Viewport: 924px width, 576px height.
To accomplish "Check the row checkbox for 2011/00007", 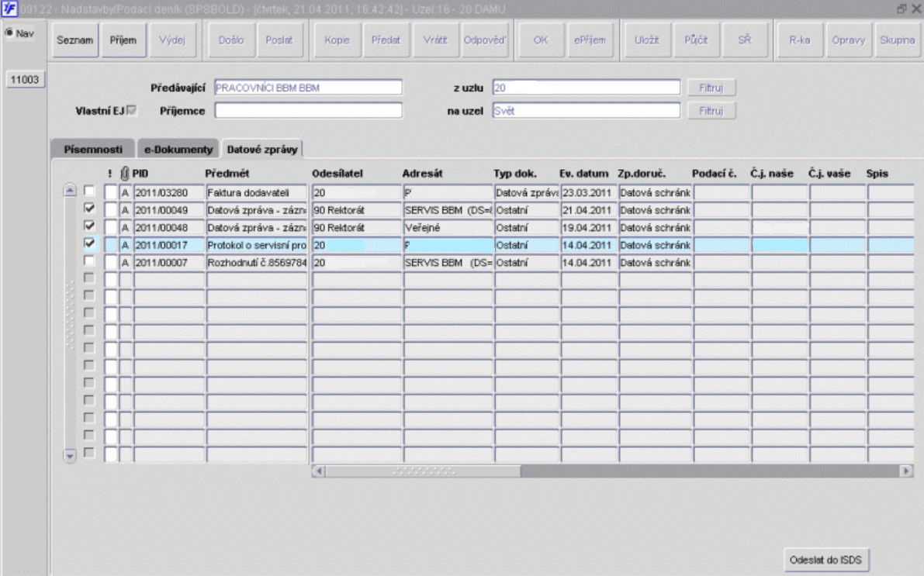I will pyautogui.click(x=89, y=261).
